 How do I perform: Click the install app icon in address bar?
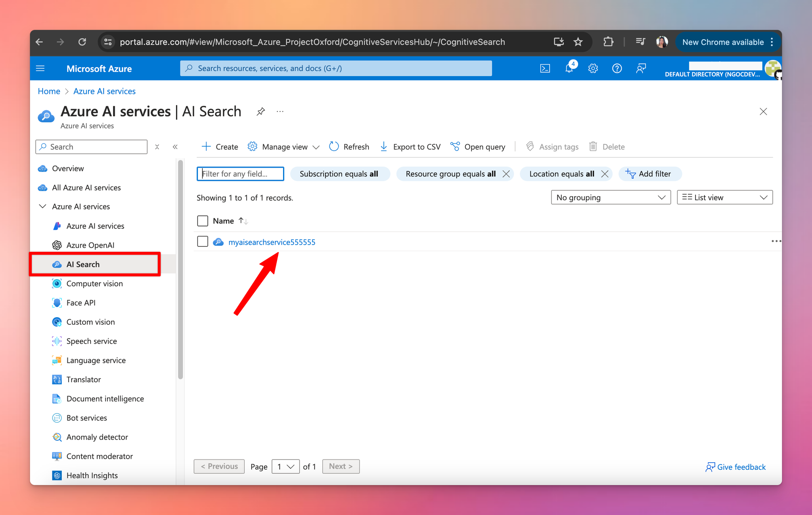pyautogui.click(x=559, y=42)
